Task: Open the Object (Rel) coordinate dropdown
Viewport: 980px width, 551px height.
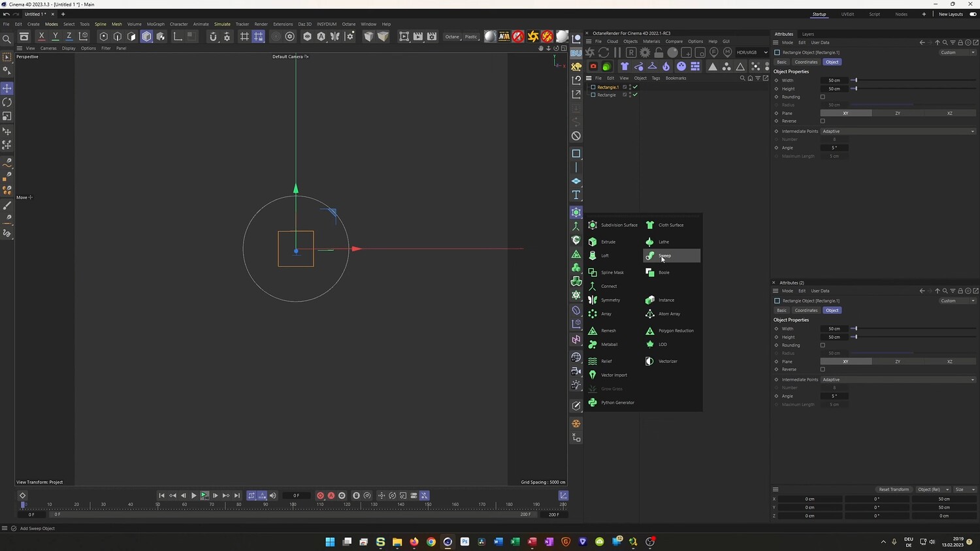Action: (933, 490)
